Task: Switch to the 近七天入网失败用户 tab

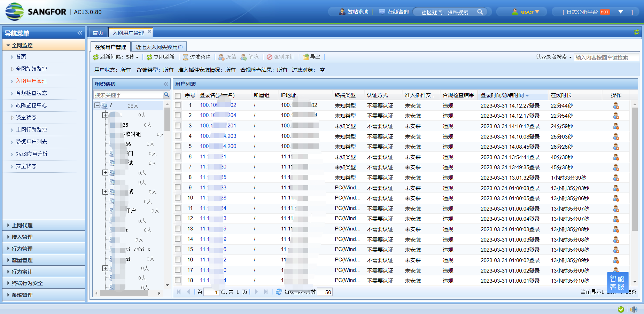Action: pyautogui.click(x=159, y=47)
